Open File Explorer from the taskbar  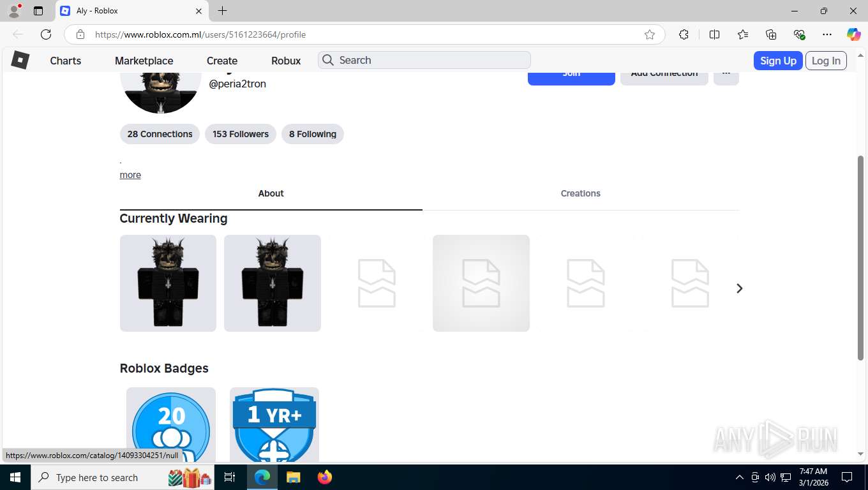pos(293,477)
